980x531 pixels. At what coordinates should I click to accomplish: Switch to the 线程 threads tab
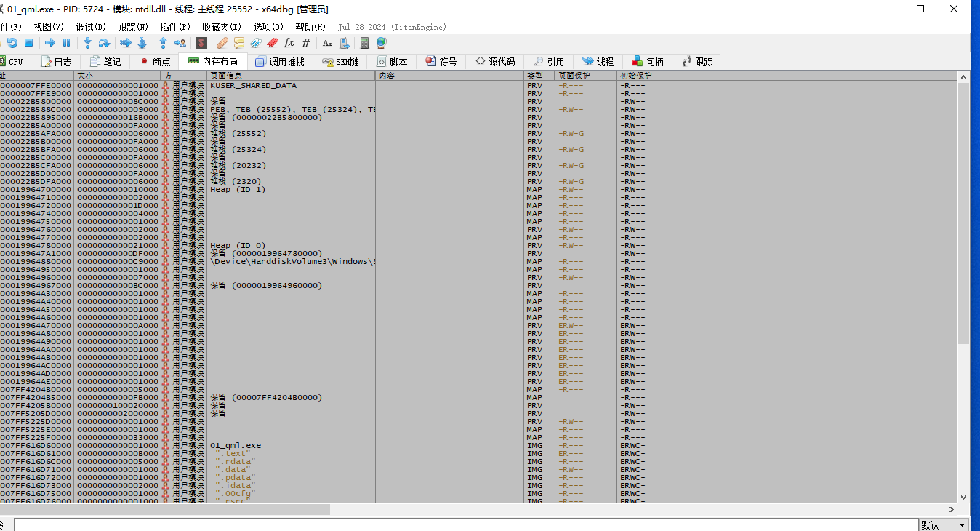tap(598, 62)
